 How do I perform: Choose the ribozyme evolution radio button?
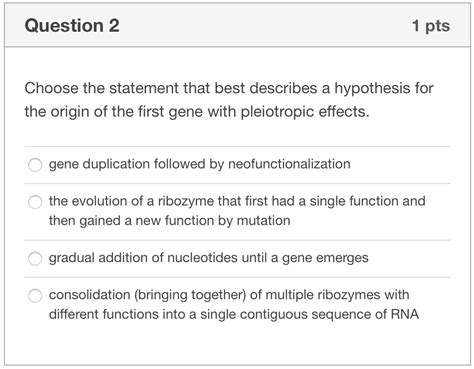tap(35, 202)
